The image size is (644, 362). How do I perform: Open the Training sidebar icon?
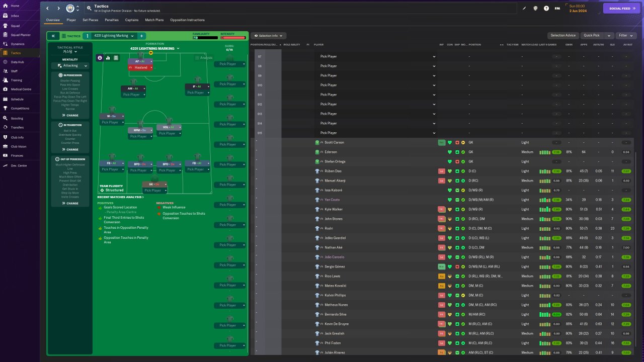5,80
